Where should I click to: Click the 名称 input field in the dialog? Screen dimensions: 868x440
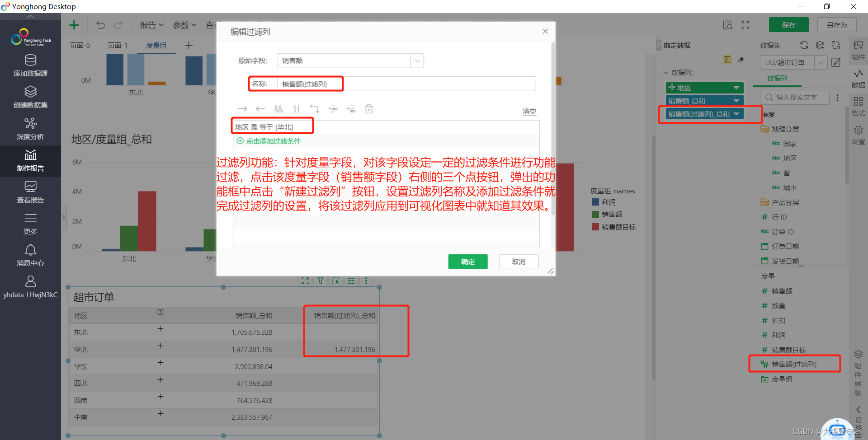(x=406, y=84)
